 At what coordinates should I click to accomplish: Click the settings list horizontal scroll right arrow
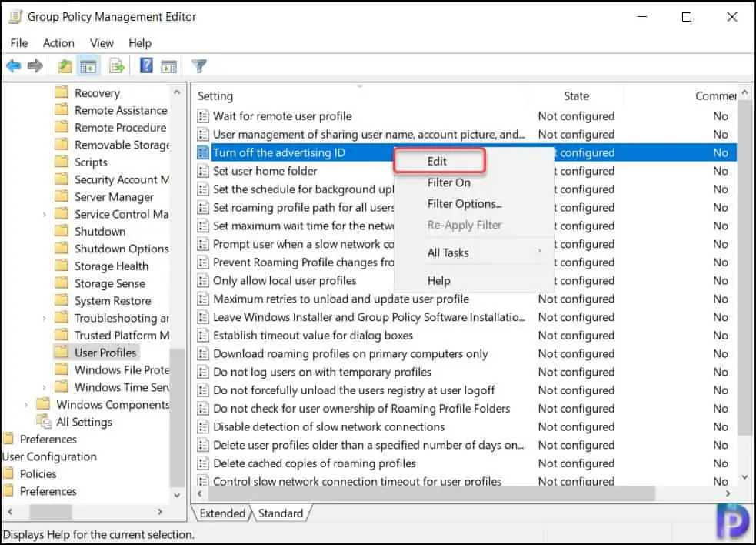pyautogui.click(x=728, y=493)
